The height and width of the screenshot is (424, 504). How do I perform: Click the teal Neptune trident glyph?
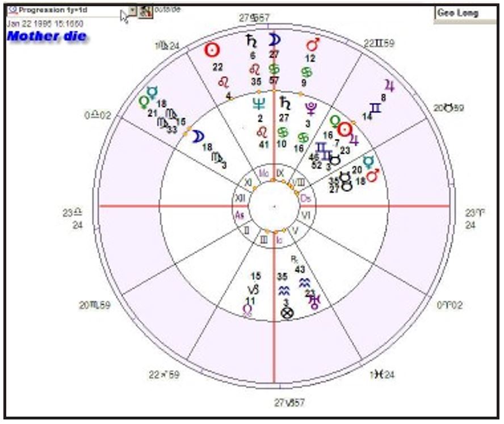pos(259,103)
